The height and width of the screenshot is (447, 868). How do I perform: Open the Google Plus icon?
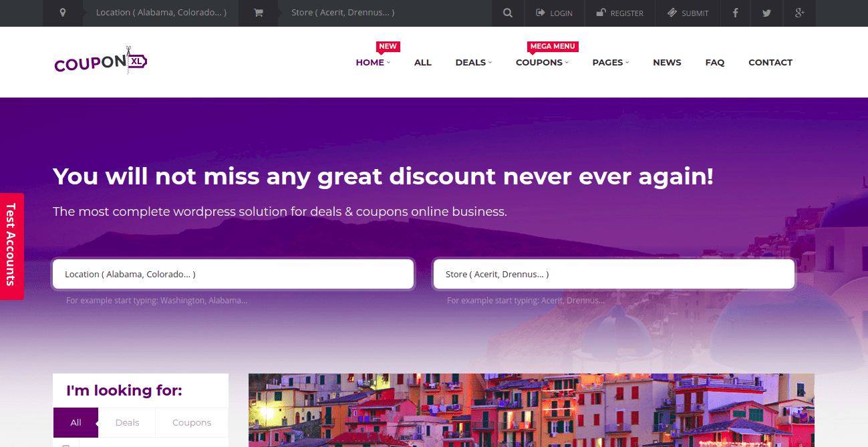click(x=799, y=13)
